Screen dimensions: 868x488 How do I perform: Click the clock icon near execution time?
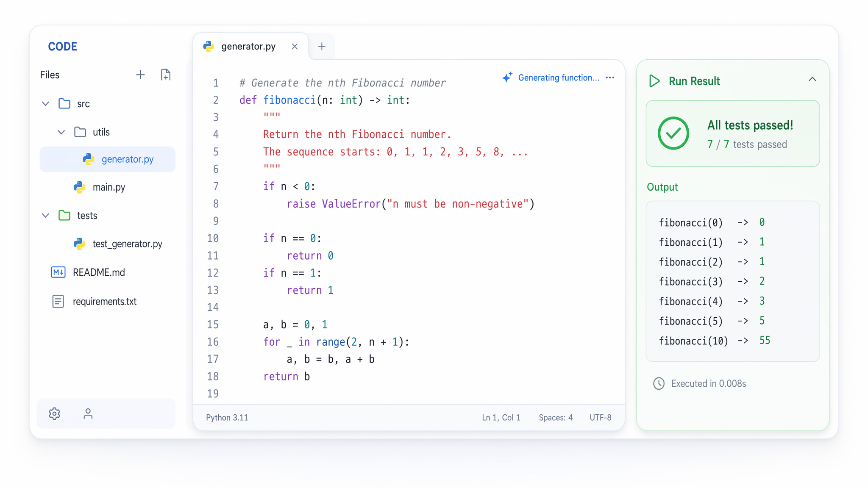(659, 384)
